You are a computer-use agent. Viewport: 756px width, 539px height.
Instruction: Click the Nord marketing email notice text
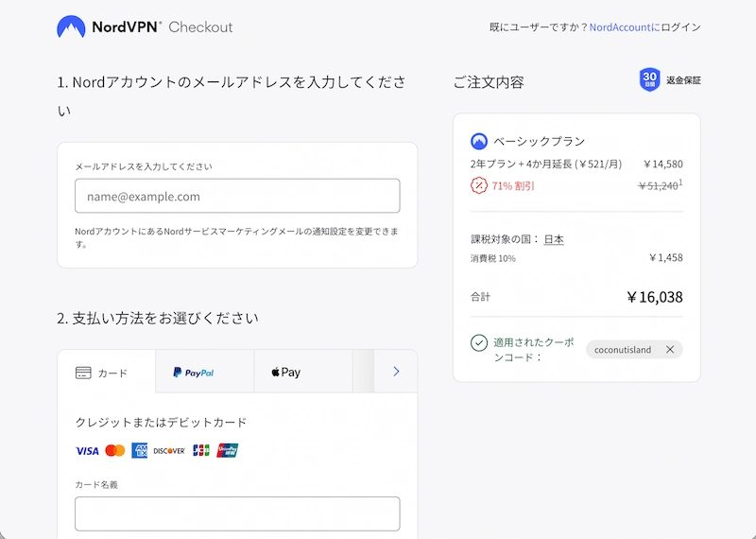237,237
